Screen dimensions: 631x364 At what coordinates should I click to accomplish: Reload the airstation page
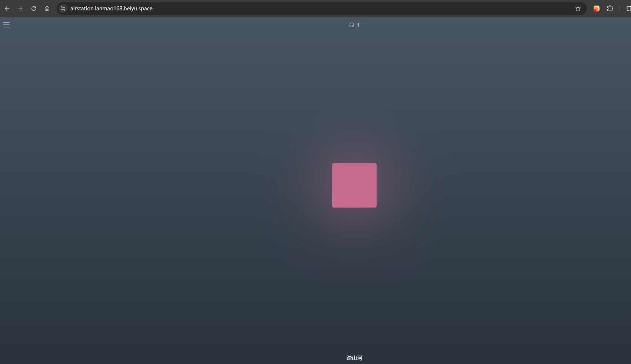[x=34, y=9]
